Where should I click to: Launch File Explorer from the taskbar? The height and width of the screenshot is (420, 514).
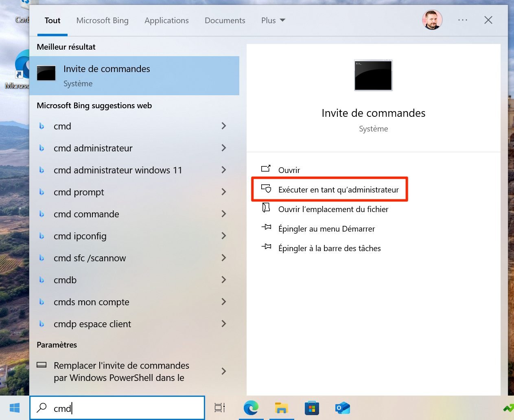(x=281, y=408)
